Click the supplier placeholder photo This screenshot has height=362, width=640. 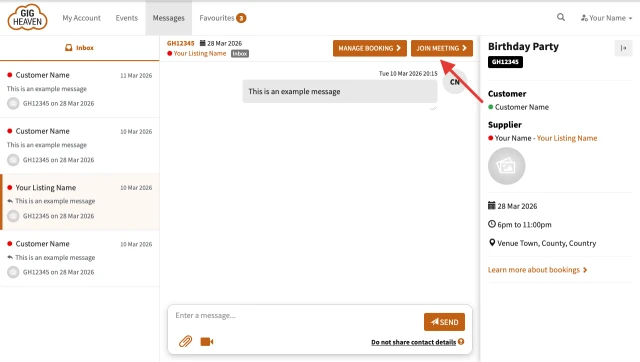(507, 166)
